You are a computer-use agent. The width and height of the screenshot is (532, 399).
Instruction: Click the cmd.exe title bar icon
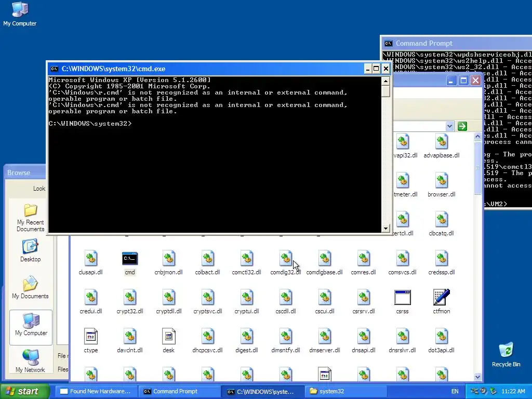click(x=54, y=69)
